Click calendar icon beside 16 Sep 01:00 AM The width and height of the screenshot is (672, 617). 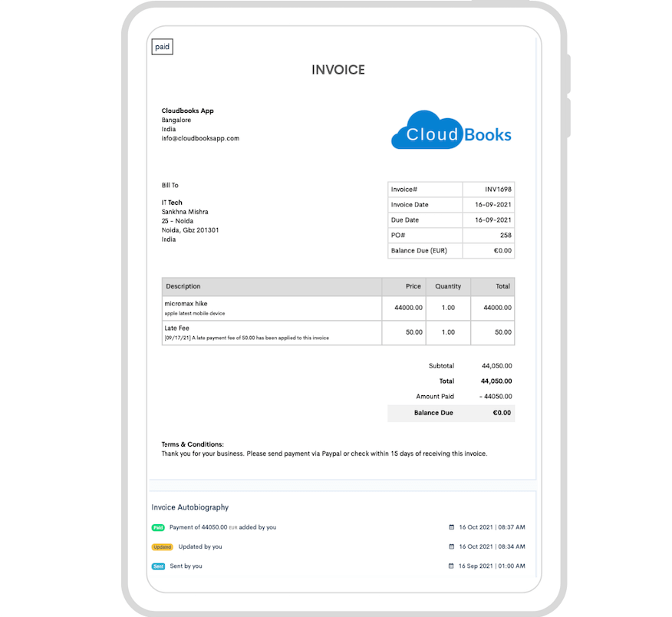452,566
